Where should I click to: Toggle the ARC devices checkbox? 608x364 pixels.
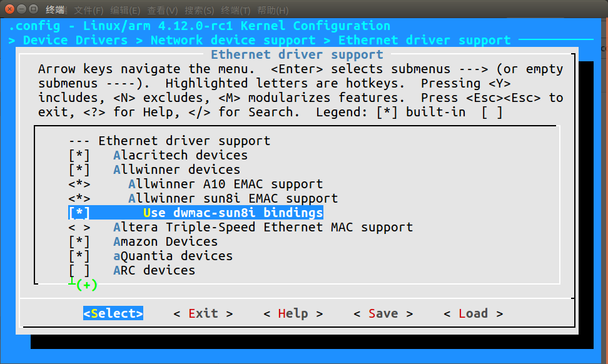click(79, 270)
